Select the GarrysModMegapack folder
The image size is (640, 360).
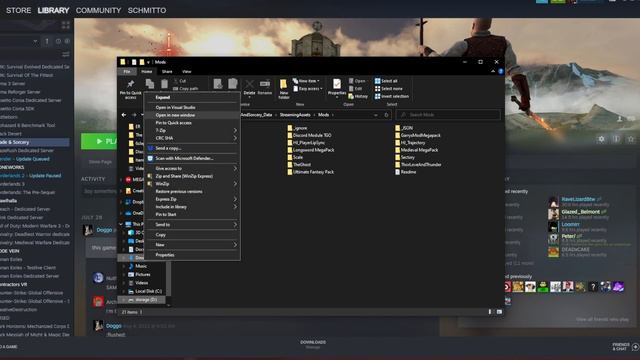pyautogui.click(x=418, y=136)
